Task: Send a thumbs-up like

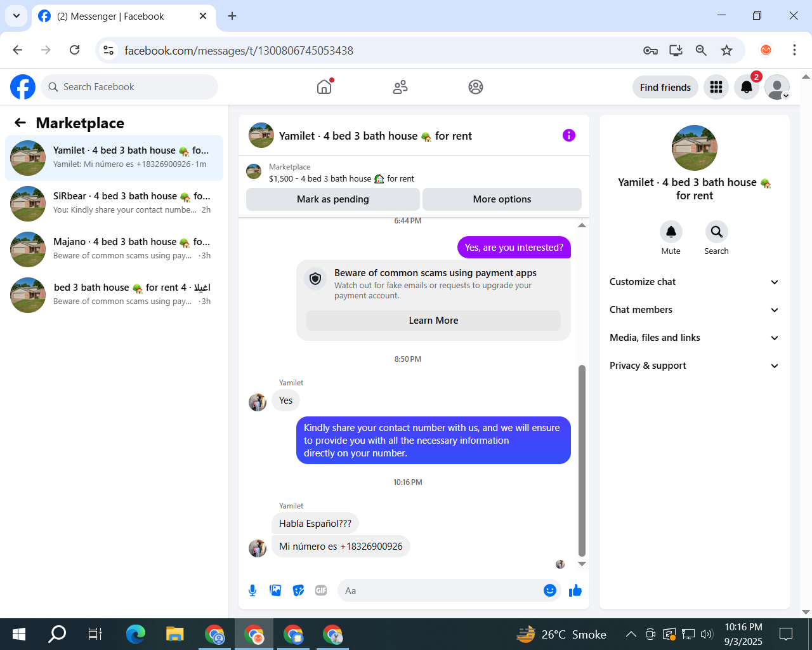Action: (x=575, y=591)
